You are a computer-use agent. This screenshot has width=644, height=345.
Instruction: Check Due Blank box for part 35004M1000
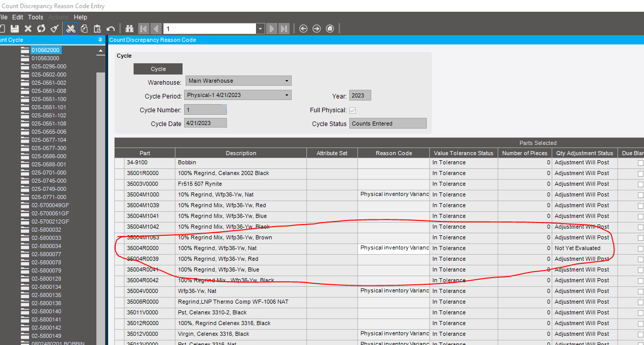coord(640,195)
